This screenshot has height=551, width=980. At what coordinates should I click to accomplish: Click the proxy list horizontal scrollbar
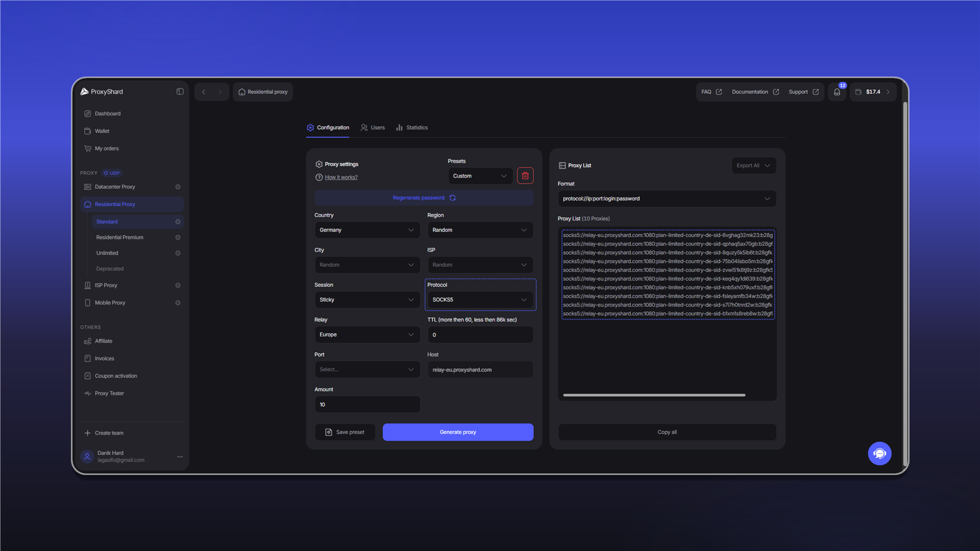[x=654, y=395]
